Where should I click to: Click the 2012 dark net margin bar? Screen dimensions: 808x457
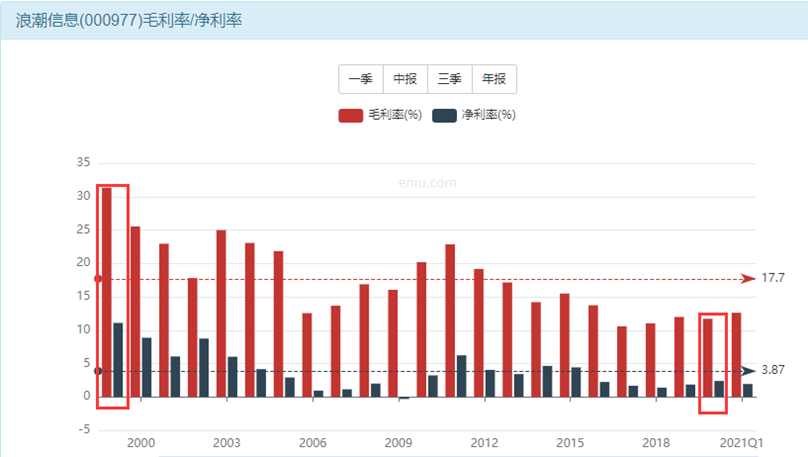click(490, 383)
